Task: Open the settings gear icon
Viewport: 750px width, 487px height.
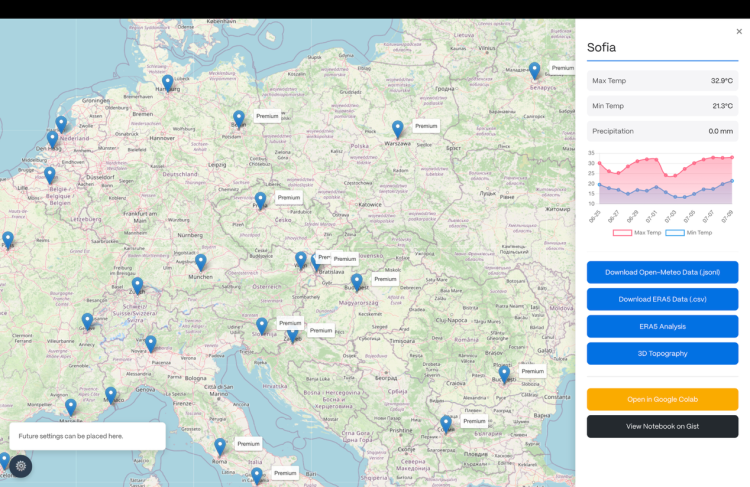Action: (21, 466)
